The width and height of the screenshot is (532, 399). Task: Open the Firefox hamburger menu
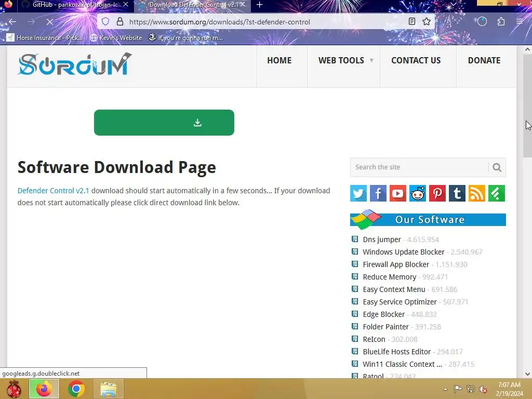(520, 22)
